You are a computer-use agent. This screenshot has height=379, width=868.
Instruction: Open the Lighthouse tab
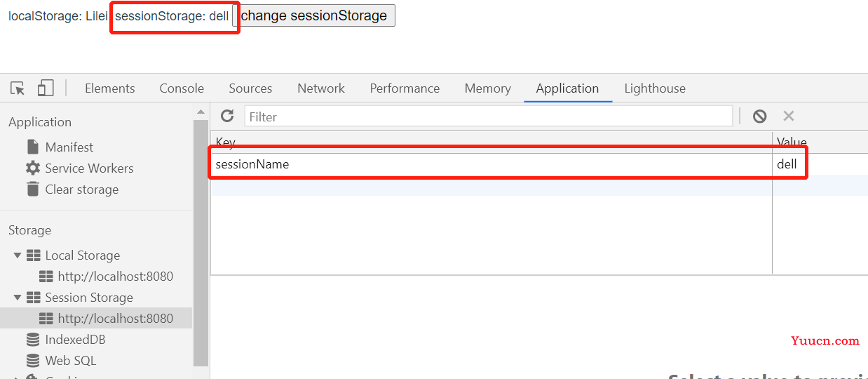pos(655,88)
